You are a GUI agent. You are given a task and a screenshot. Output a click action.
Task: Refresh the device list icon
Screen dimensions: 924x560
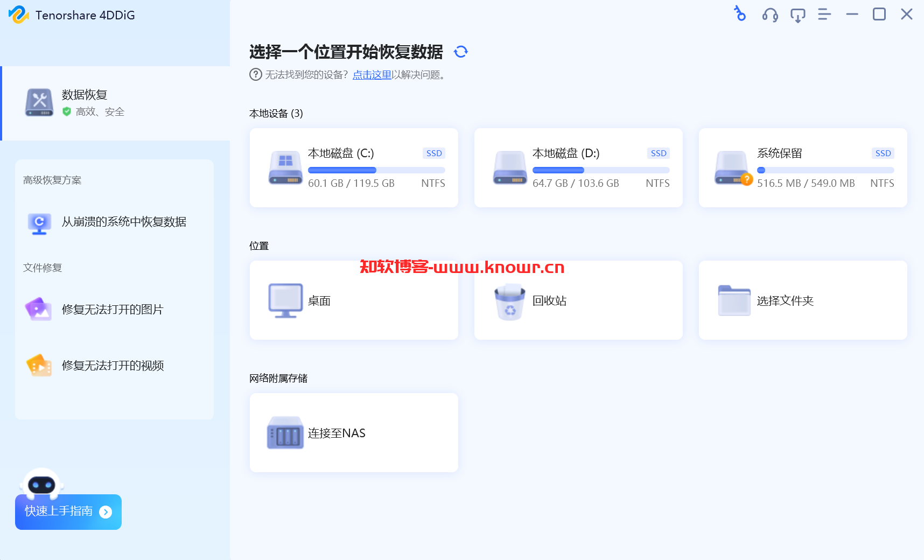tap(461, 52)
